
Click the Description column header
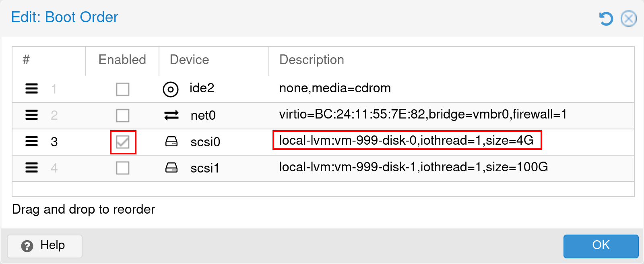(312, 60)
